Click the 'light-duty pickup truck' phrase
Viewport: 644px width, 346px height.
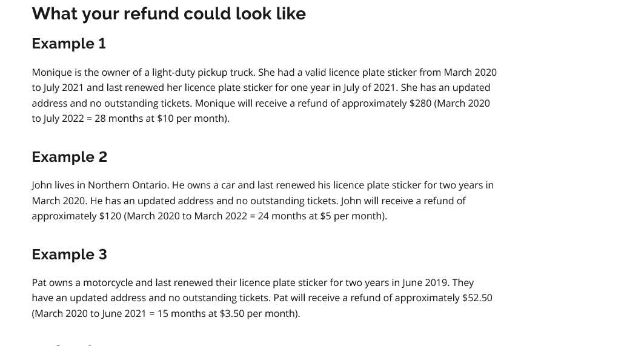point(204,73)
